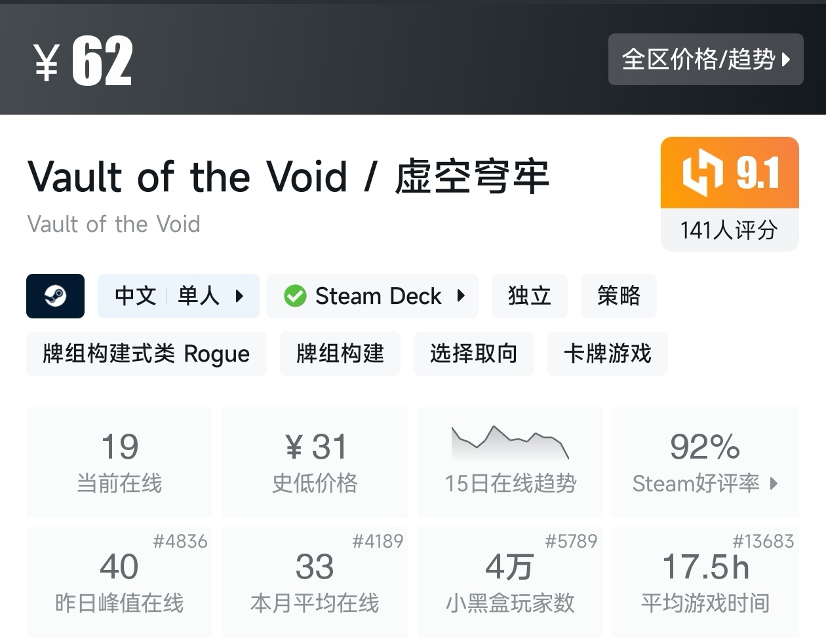Click the yen symbol beside the price 62
This screenshot has height=644, width=826.
click(x=47, y=63)
